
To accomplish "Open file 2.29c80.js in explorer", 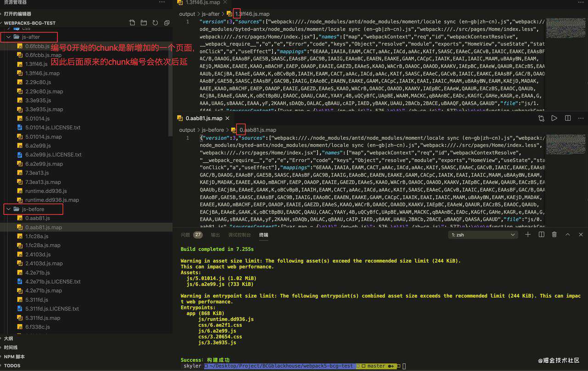I will coord(38,82).
